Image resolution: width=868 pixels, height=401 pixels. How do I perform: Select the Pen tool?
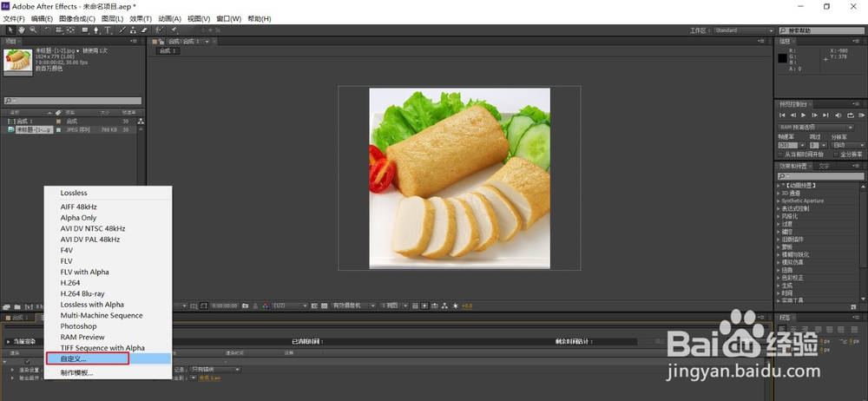point(96,30)
